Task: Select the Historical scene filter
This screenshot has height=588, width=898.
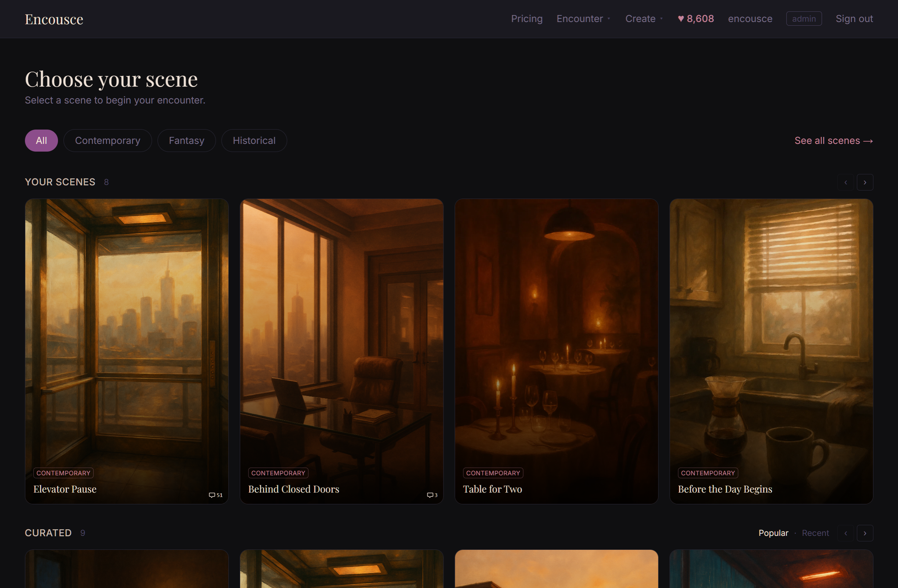Action: [254, 140]
